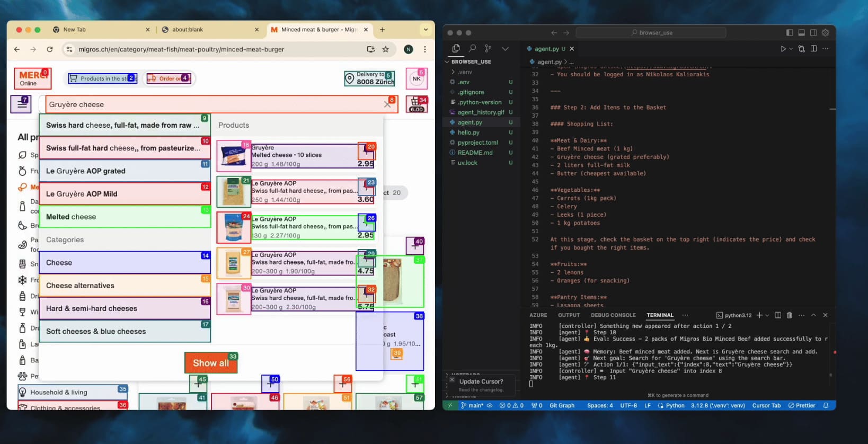Toggle the secondary sidebar in Cursor
The image size is (868, 444).
pos(813,33)
